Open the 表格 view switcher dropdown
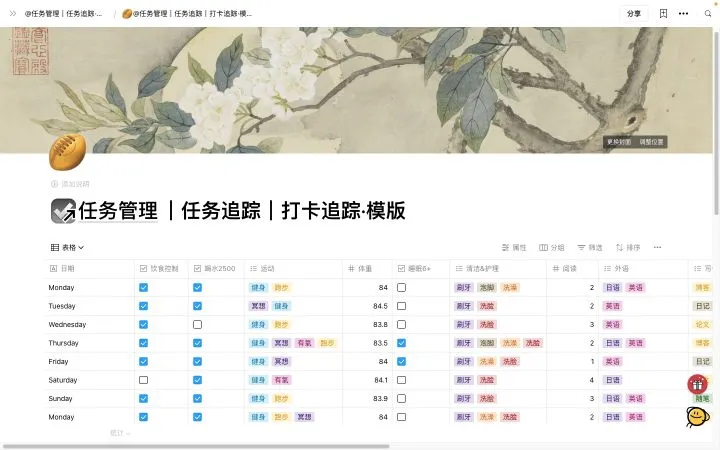 pos(68,248)
